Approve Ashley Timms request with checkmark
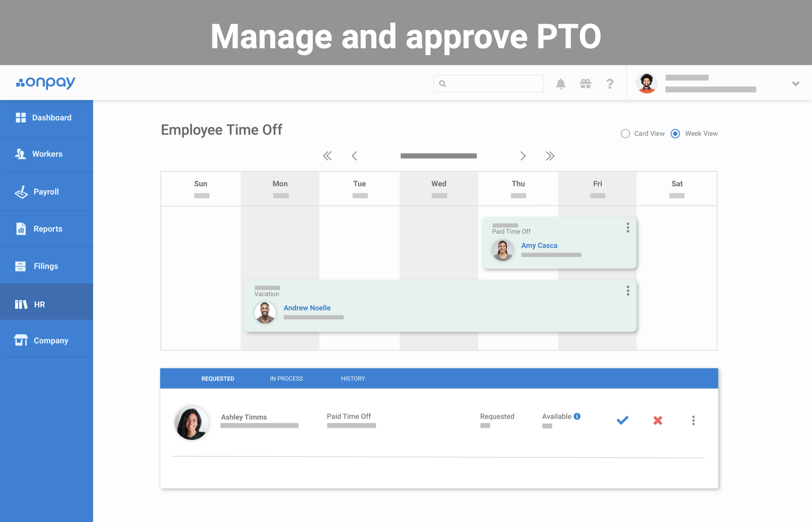The height and width of the screenshot is (522, 812). pos(622,420)
